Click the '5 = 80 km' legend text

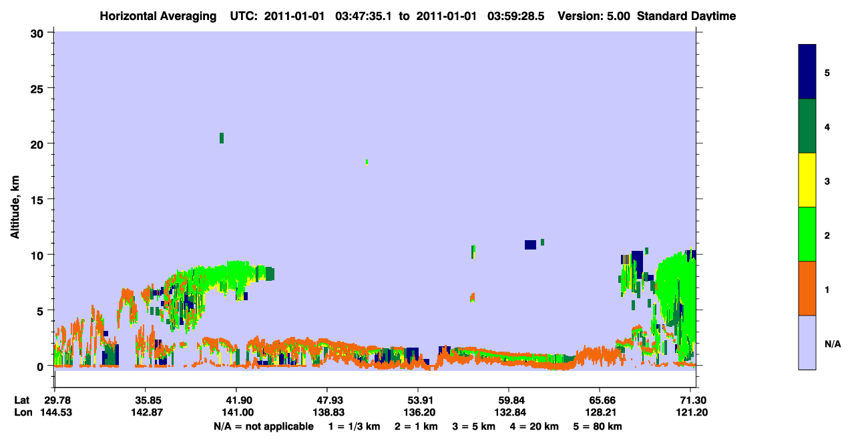[x=597, y=426]
